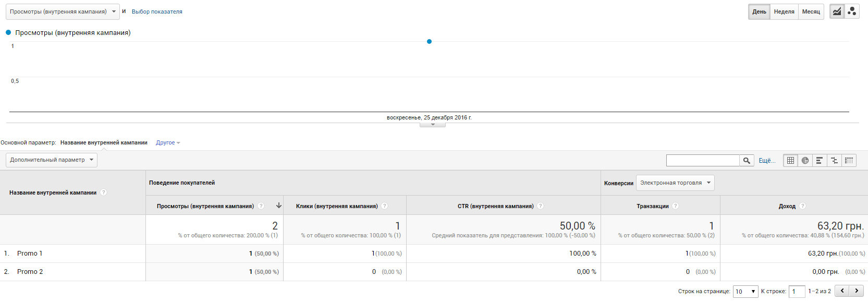Image resolution: width=868 pixels, height=301 pixels.
Task: Select the comparison view icon
Action: coord(834,161)
